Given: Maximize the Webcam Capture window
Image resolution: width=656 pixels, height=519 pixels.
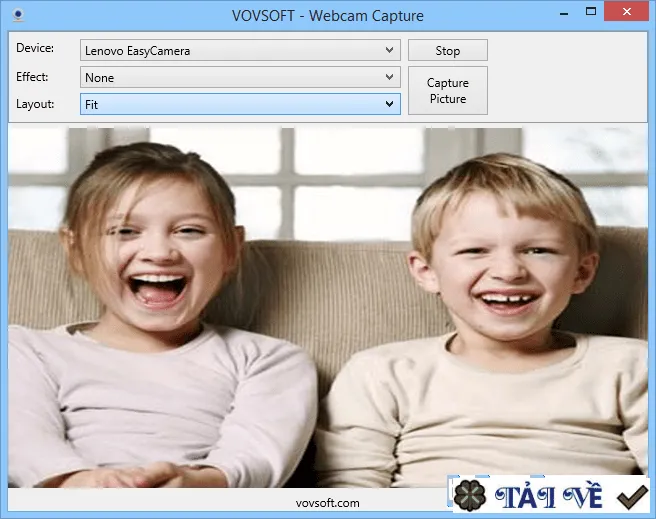Looking at the screenshot, I should click(x=591, y=12).
